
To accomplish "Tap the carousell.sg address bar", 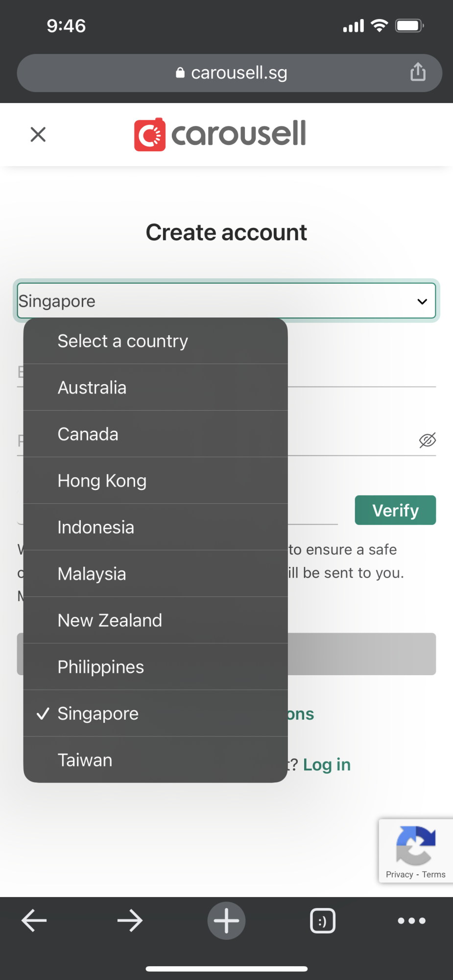I will pyautogui.click(x=230, y=73).
